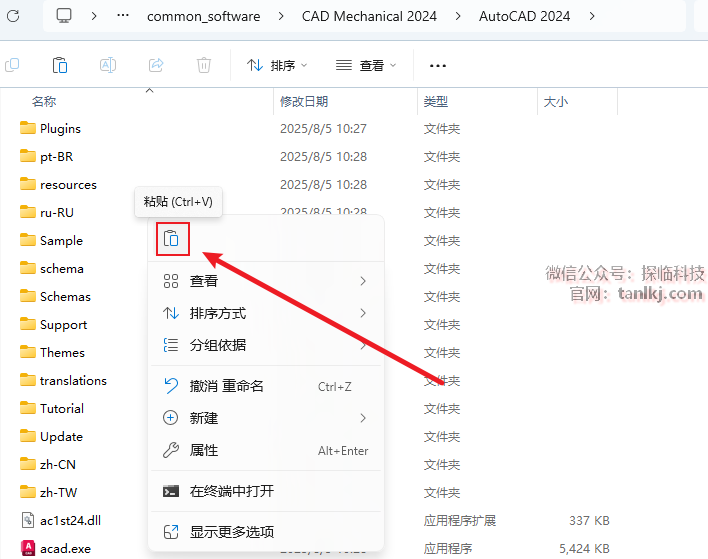
Task: Click the This PC monitor icon
Action: click(x=64, y=16)
